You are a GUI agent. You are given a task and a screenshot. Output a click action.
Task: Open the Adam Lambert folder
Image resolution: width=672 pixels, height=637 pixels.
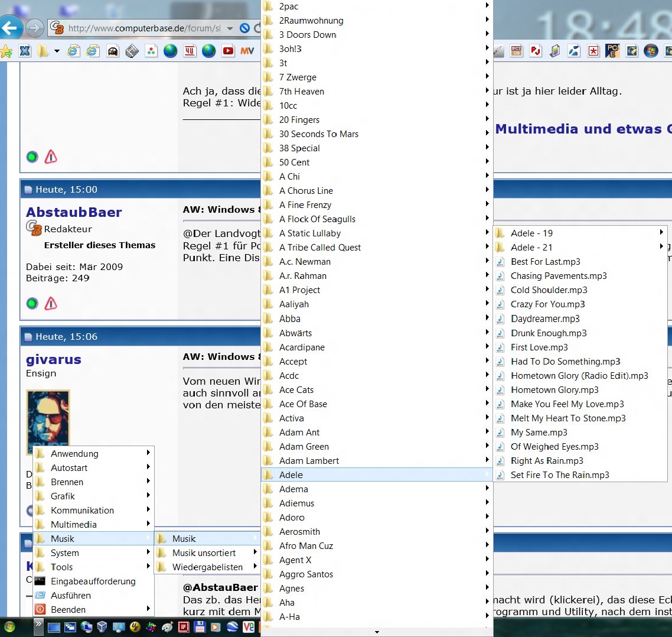[x=377, y=461]
